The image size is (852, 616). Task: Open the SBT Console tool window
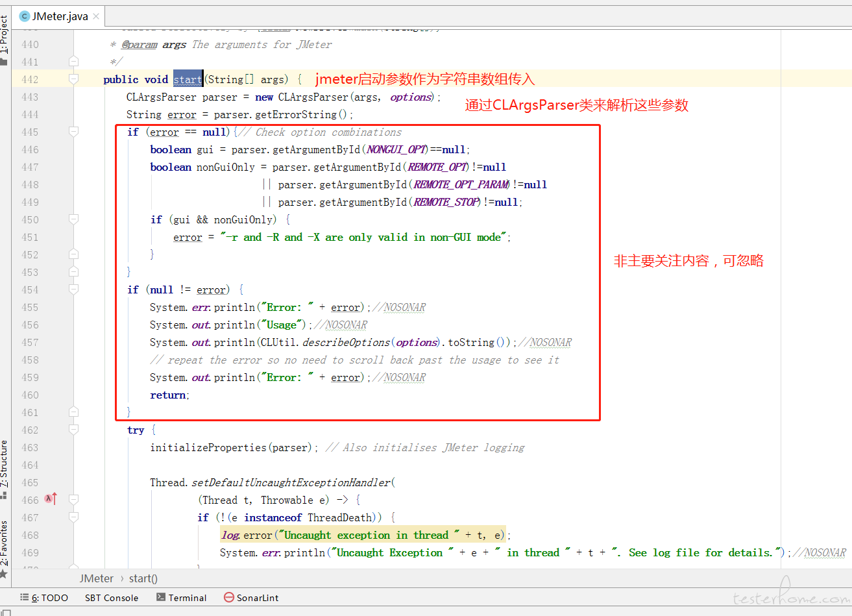(112, 598)
